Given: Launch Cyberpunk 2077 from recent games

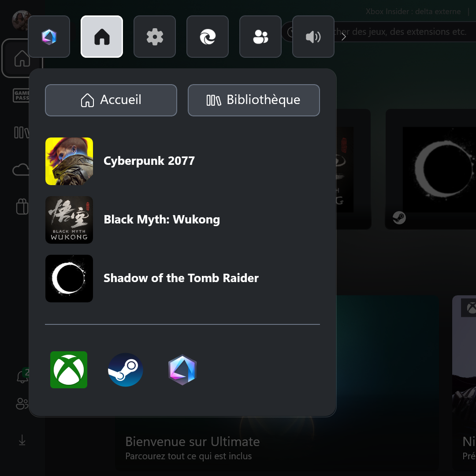Looking at the screenshot, I should (x=149, y=161).
